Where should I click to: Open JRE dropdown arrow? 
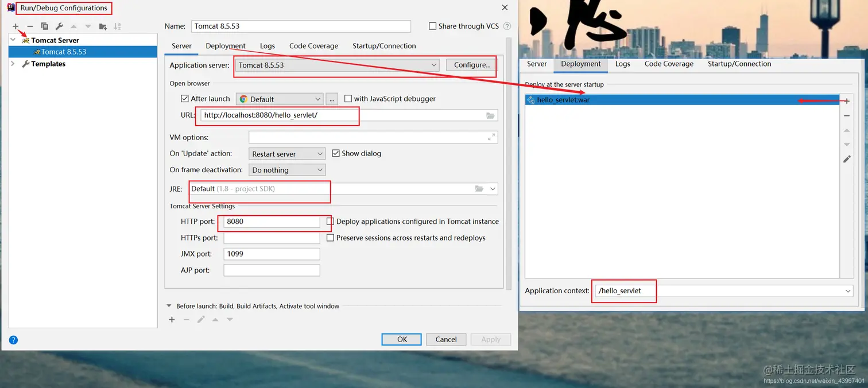(493, 189)
